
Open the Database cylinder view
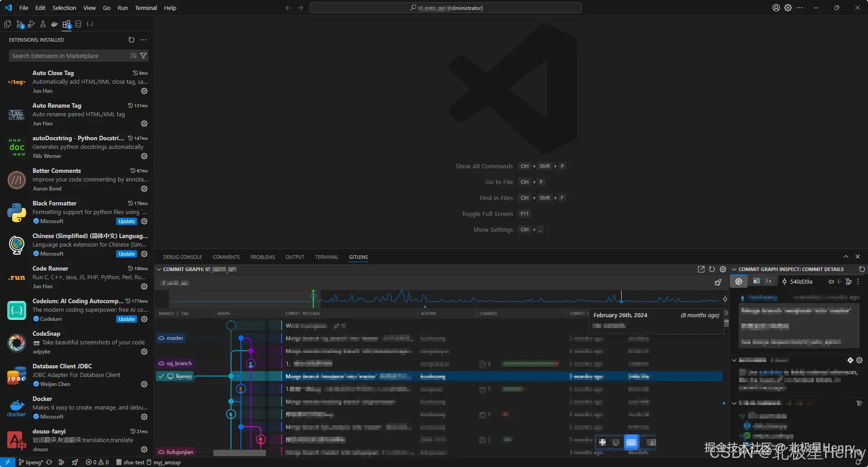[x=78, y=24]
